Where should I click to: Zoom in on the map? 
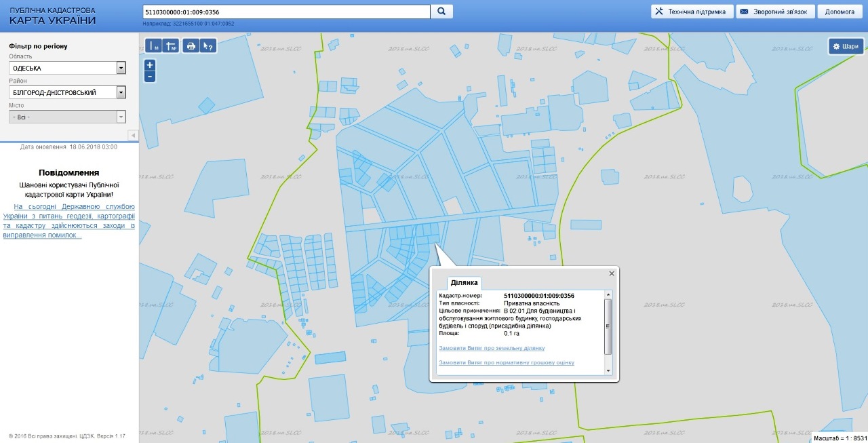click(150, 65)
